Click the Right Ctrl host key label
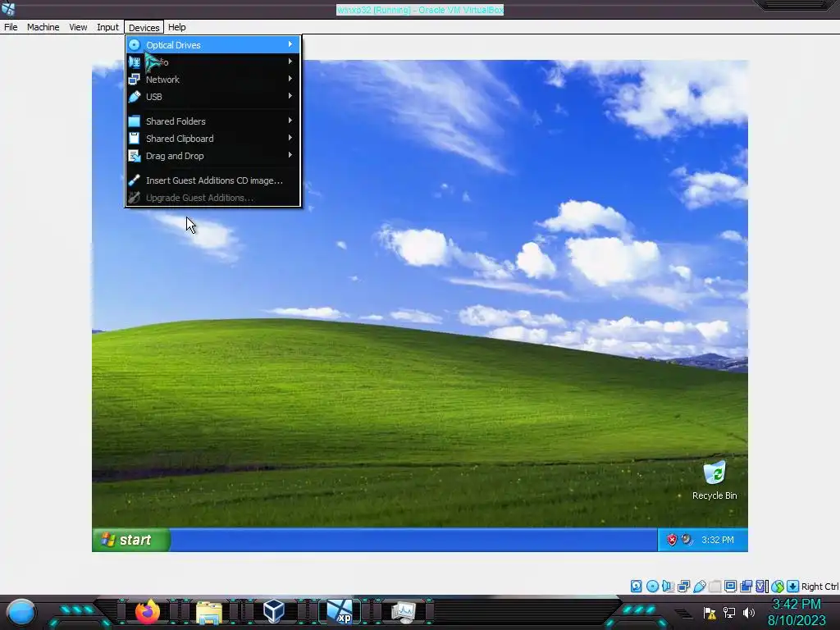Image resolution: width=840 pixels, height=630 pixels. click(819, 587)
